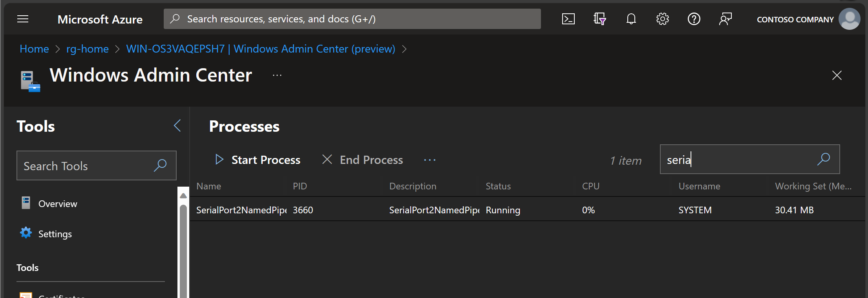Open the Help question mark icon
The image size is (868, 298).
(694, 19)
